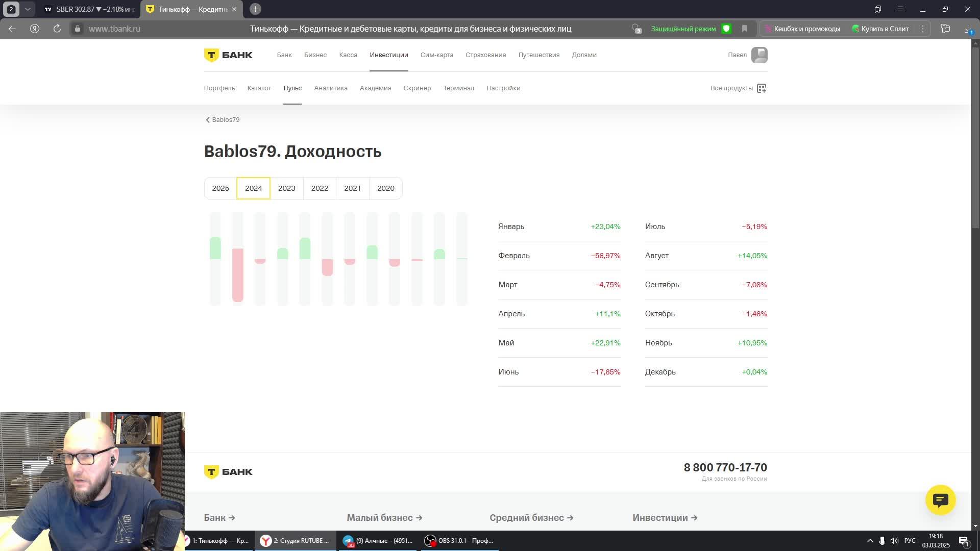980x551 pixels.
Task: Open new browser tab with plus icon
Action: (256, 9)
